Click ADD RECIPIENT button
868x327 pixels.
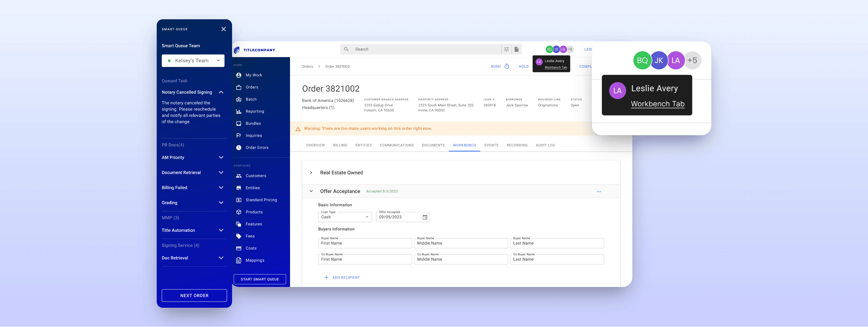click(342, 277)
